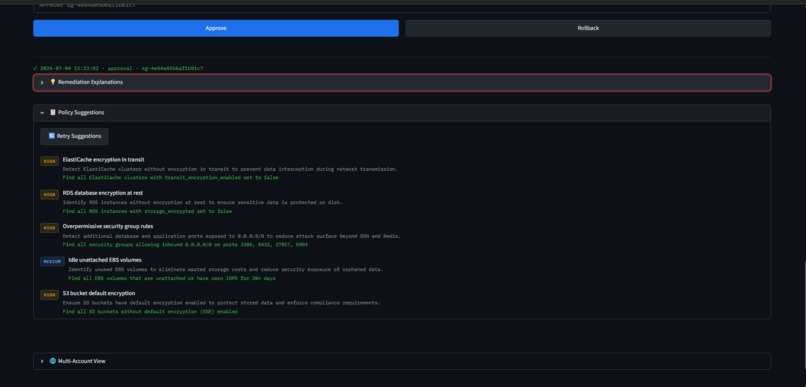806x387 pixels.
Task: Click description 'Detect ElastiCache clusters without encryption in transit'
Action: tap(230, 169)
